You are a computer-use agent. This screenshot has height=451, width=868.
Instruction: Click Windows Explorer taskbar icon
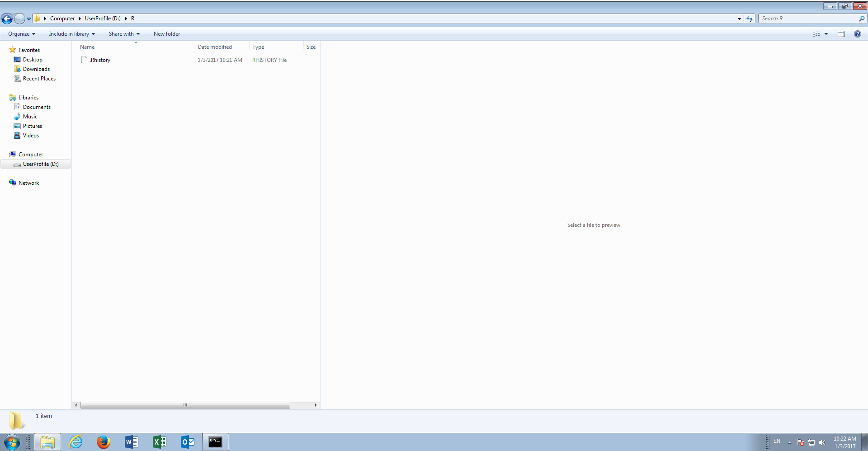pos(47,442)
